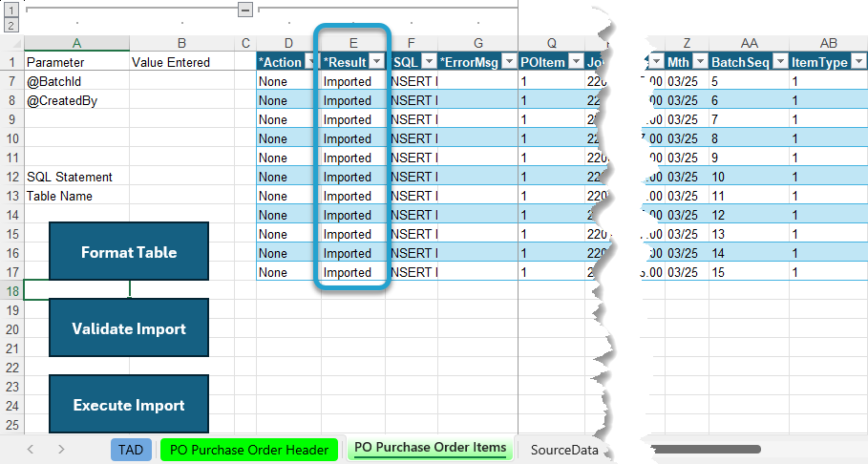Select column AA header
The image size is (868, 464).
point(749,43)
